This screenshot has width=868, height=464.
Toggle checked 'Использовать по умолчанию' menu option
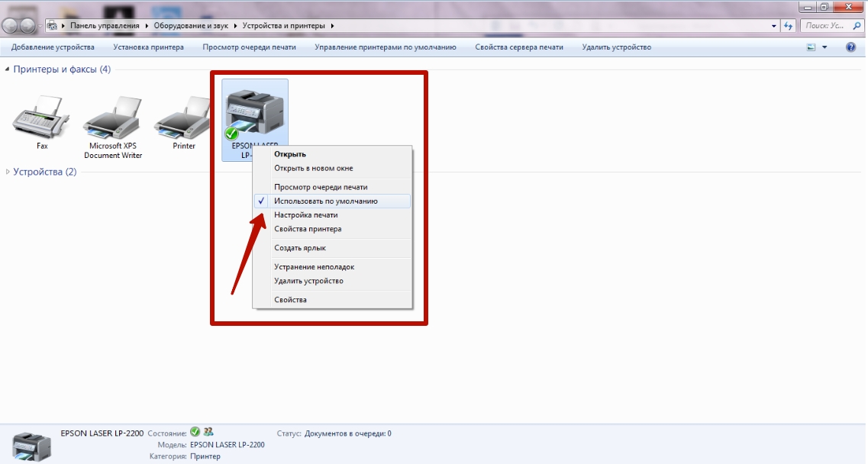326,201
